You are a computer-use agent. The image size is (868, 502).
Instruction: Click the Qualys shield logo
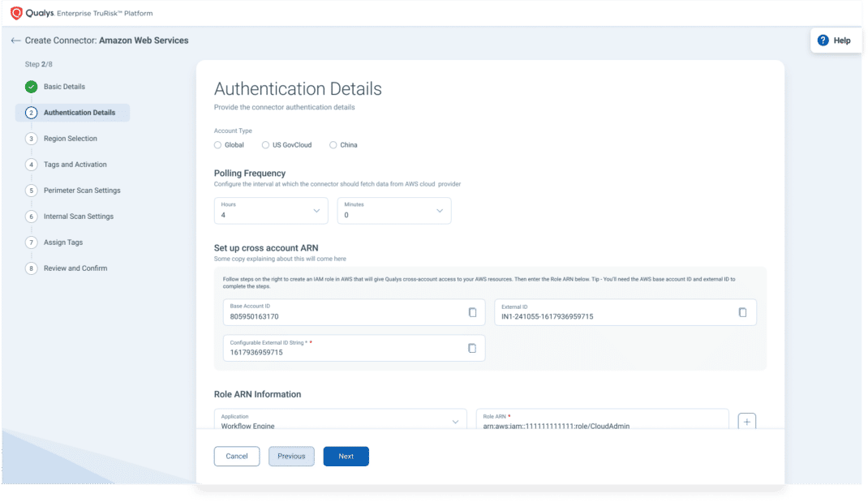coord(16,13)
